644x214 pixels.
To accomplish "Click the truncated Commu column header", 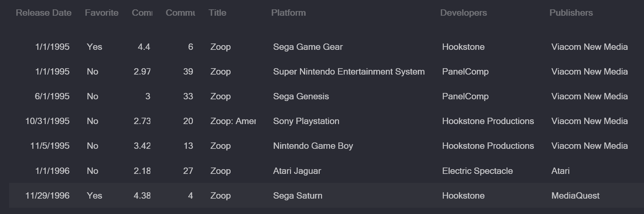I will 181,13.
